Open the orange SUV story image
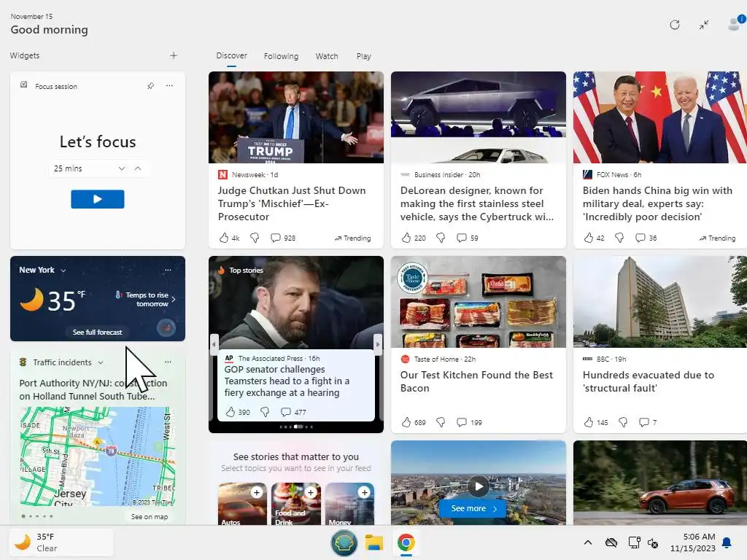Image resolution: width=747 pixels, height=560 pixels. [659, 483]
